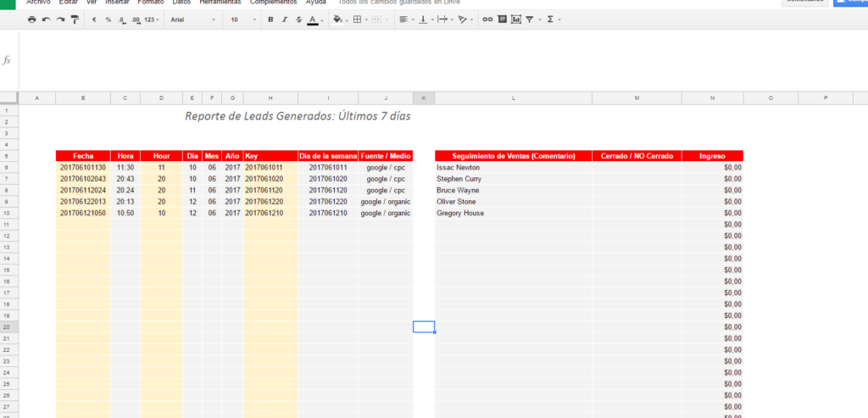Format as currency with Euro icon

94,20
